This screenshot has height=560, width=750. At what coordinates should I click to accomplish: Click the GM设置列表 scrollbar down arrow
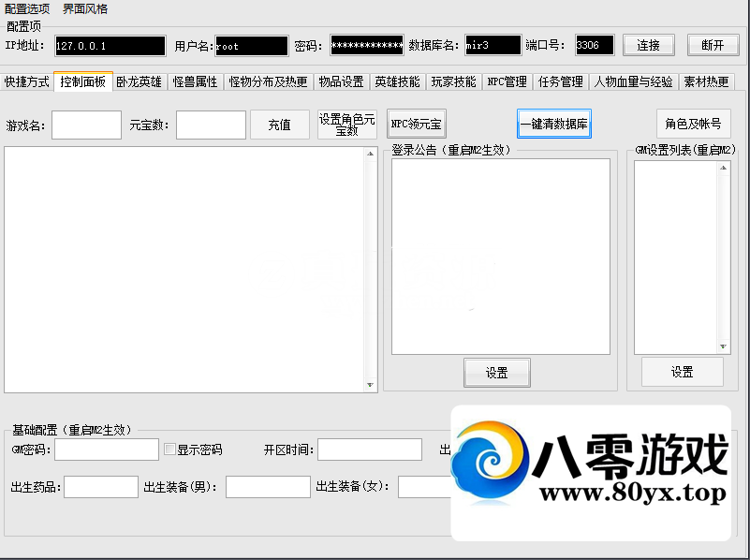[x=723, y=346]
